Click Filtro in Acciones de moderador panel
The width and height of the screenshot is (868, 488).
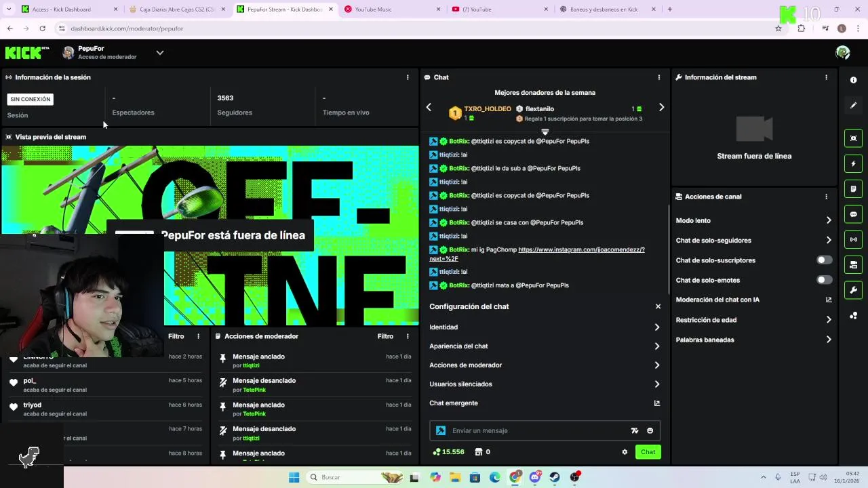pos(385,336)
